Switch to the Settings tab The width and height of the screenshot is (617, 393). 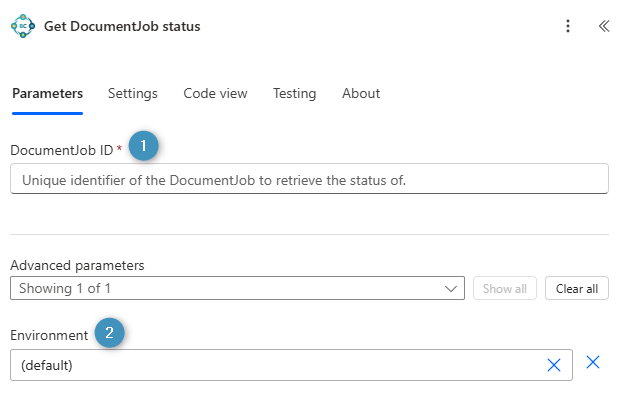(x=133, y=94)
